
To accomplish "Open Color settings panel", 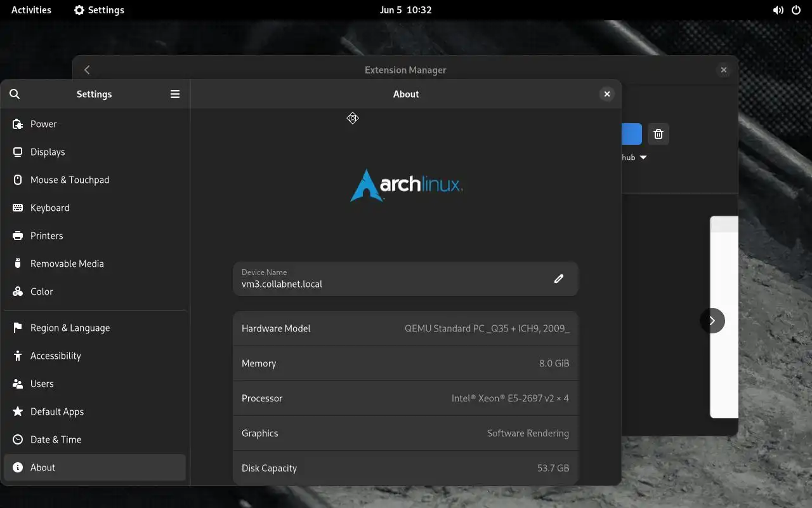I will pyautogui.click(x=95, y=291).
